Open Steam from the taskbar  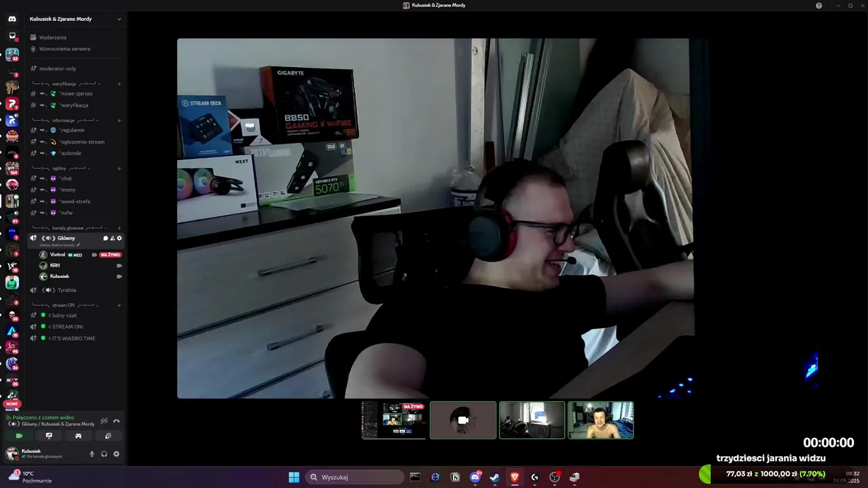point(494,477)
